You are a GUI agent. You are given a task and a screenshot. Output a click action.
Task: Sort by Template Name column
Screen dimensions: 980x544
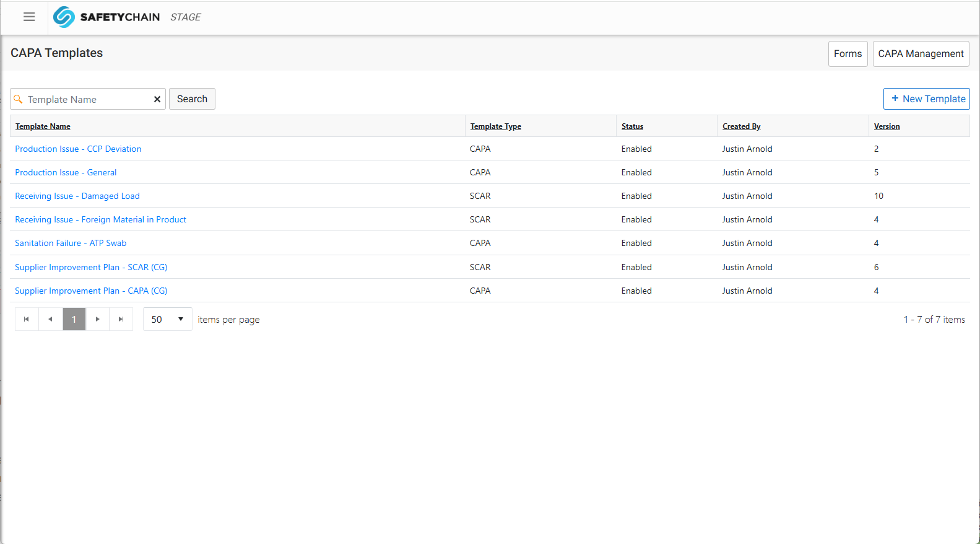click(x=43, y=126)
